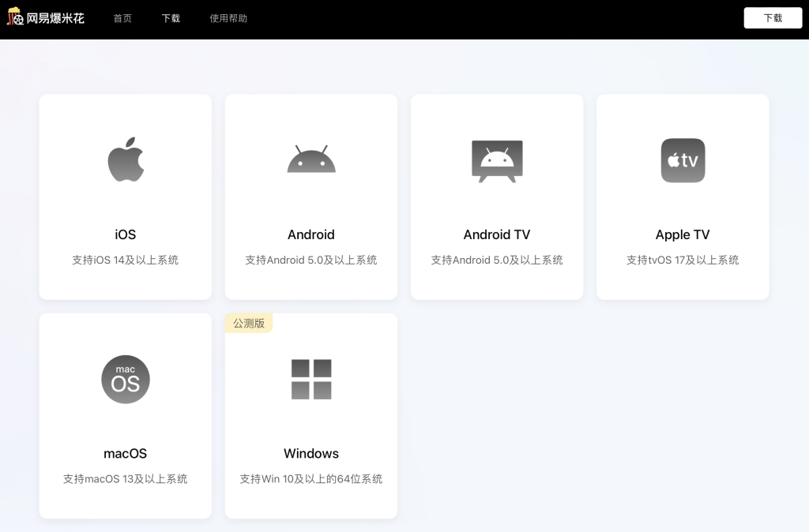Image resolution: width=809 pixels, height=532 pixels.
Task: Click the Windows four-square logo icon
Action: click(311, 380)
